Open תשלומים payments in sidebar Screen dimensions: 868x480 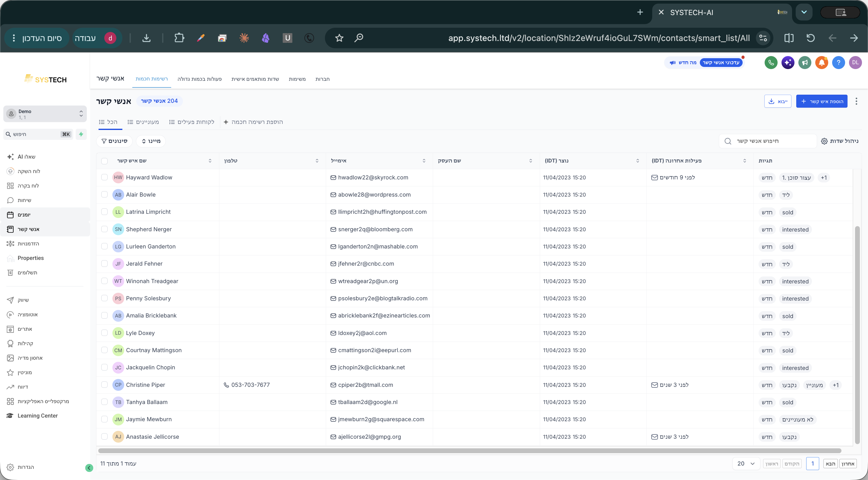pyautogui.click(x=27, y=273)
